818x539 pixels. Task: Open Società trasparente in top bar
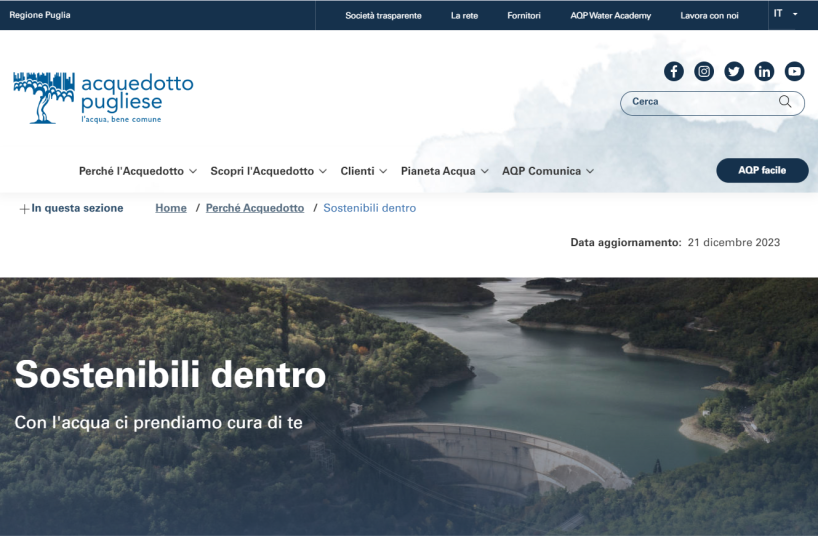pyautogui.click(x=383, y=16)
